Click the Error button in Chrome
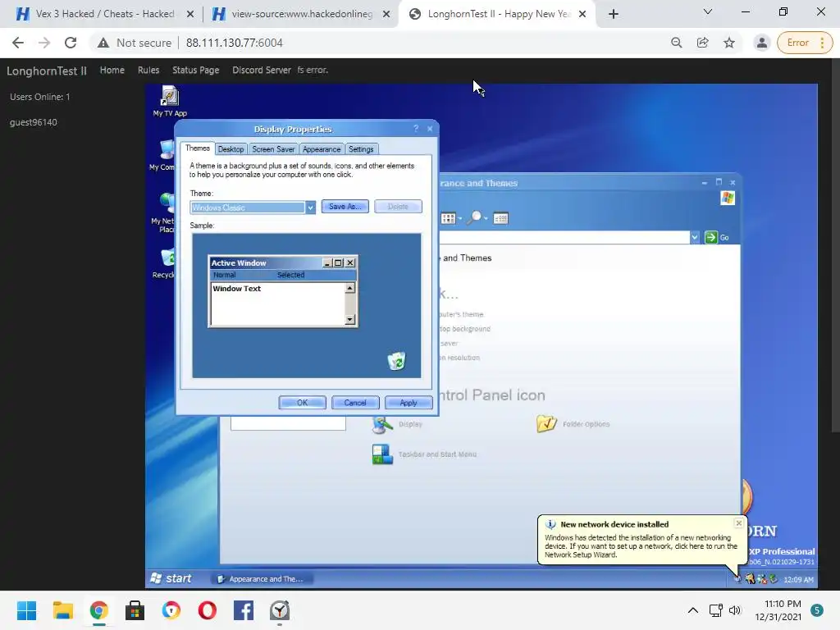Image resolution: width=840 pixels, height=630 pixels. click(x=797, y=43)
